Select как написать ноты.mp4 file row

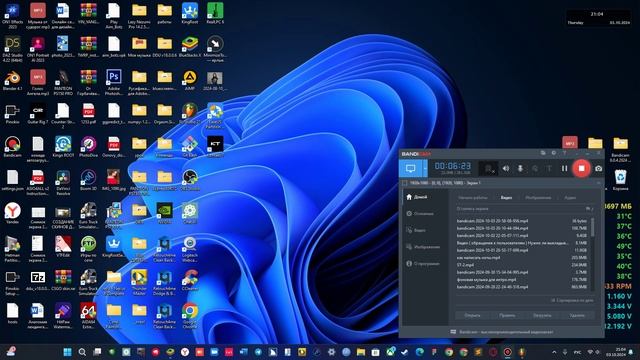pyautogui.click(x=522, y=258)
